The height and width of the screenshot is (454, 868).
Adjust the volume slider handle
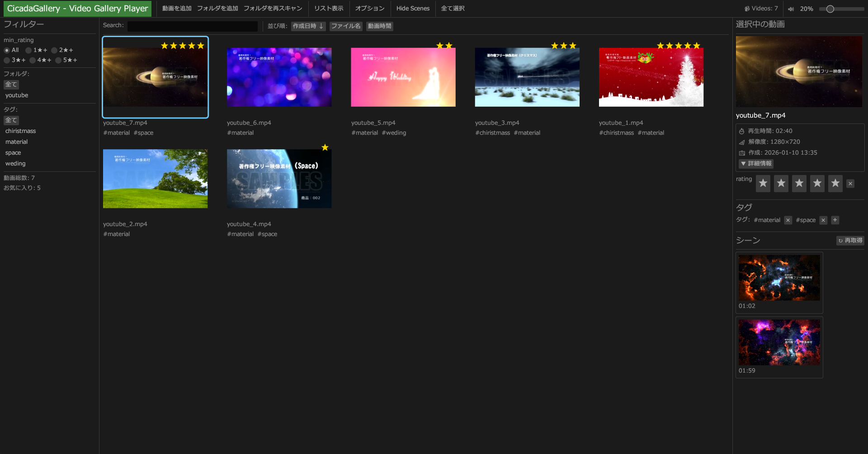pyautogui.click(x=830, y=9)
